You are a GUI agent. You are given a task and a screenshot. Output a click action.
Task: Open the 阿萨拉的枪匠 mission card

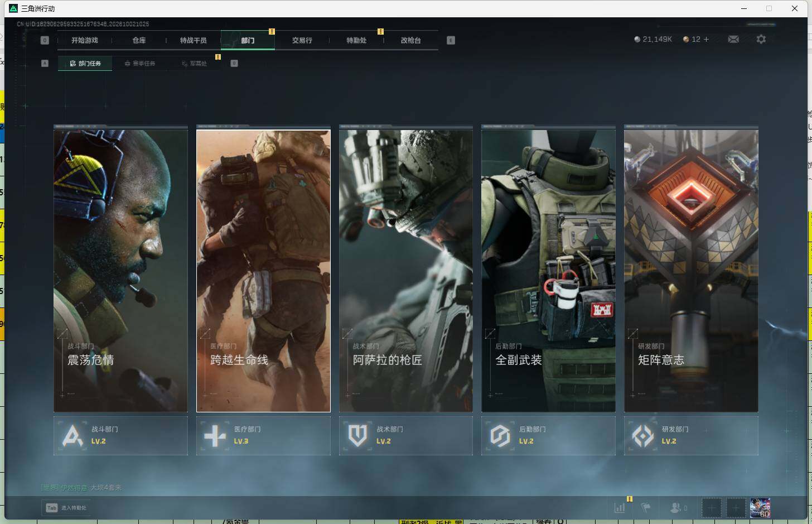click(406, 271)
